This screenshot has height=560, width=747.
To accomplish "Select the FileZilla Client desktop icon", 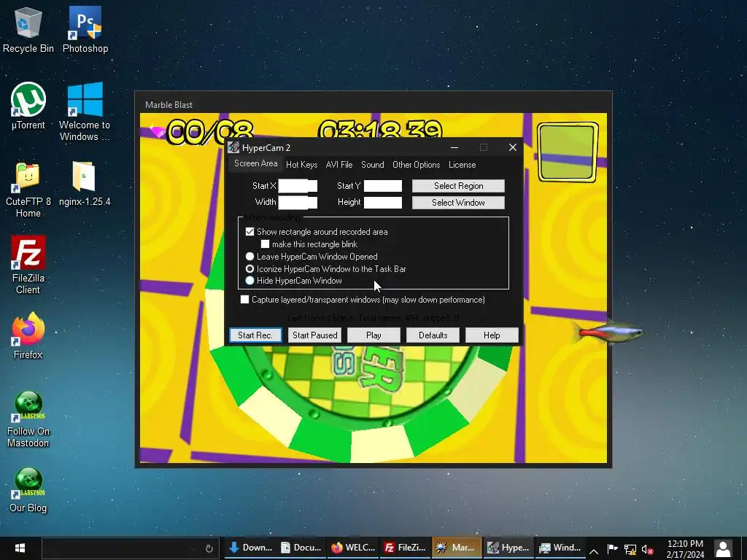I will (x=28, y=265).
